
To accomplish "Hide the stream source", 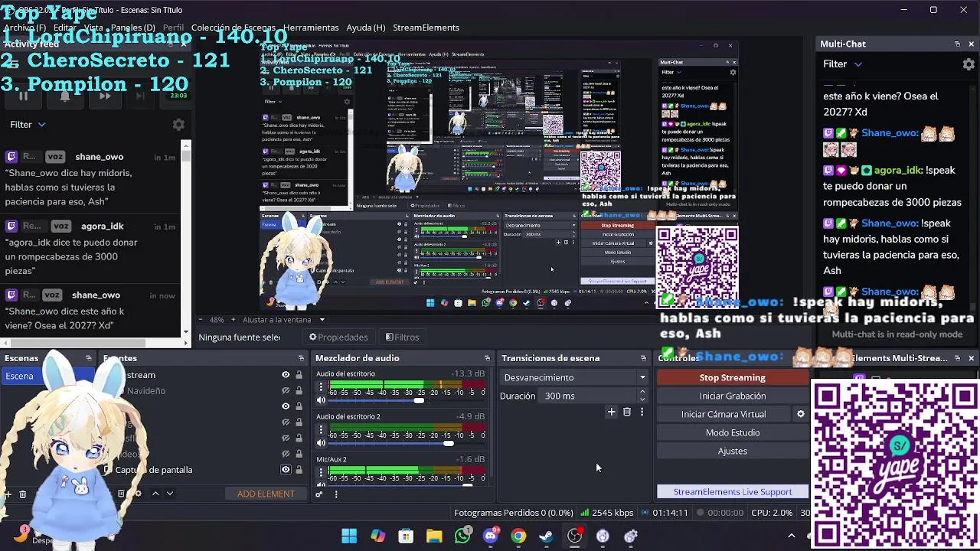I will click(x=286, y=375).
